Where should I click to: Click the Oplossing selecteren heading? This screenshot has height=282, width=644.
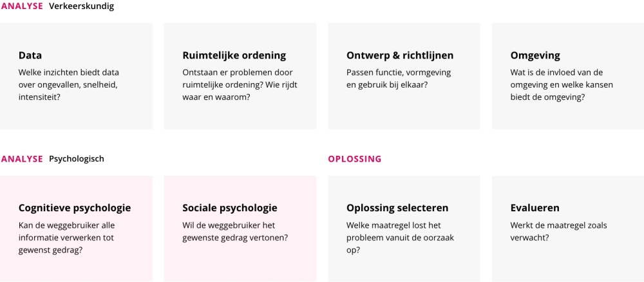pos(397,208)
